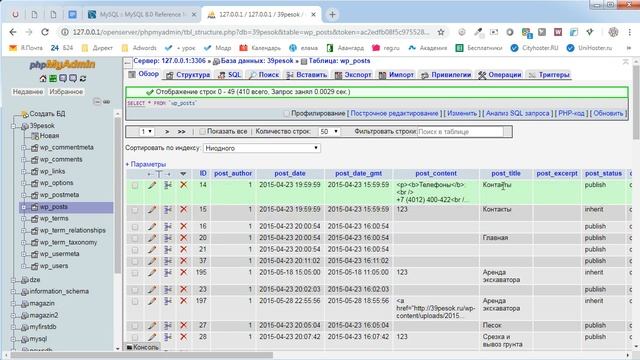
Task: Open Поиск tab
Action: click(x=264, y=75)
